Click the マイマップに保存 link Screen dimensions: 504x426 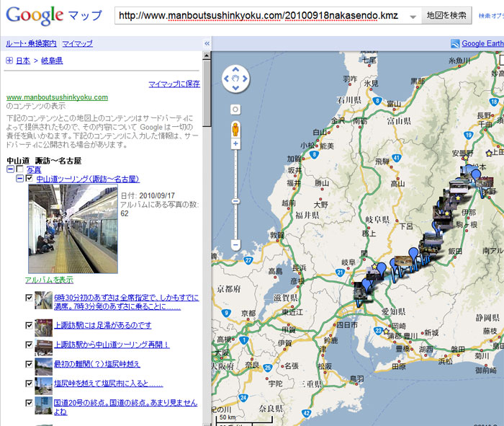[174, 84]
